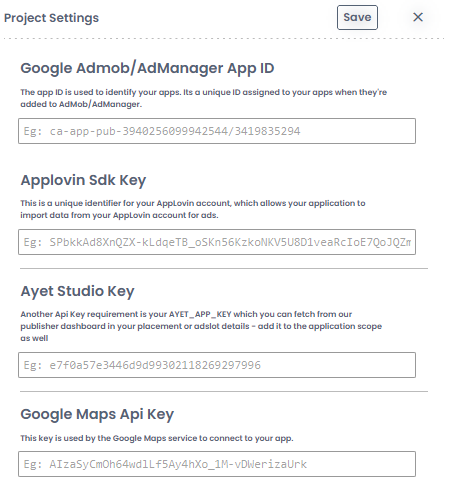The width and height of the screenshot is (450, 489).
Task: Click the Google Maps Api Key heading
Action: [97, 415]
